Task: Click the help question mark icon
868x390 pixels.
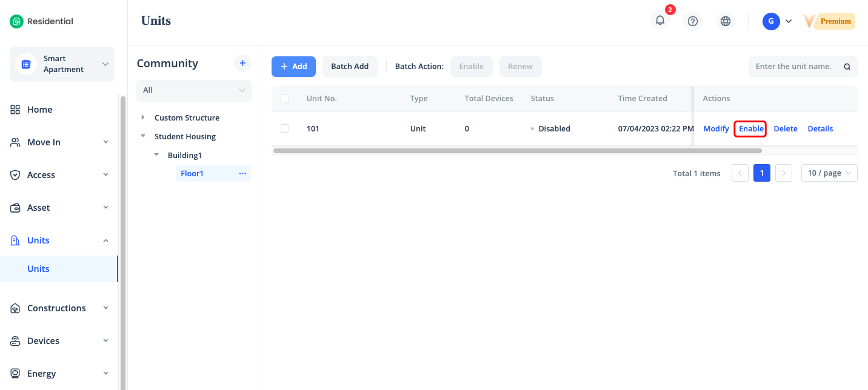Action: (x=693, y=21)
